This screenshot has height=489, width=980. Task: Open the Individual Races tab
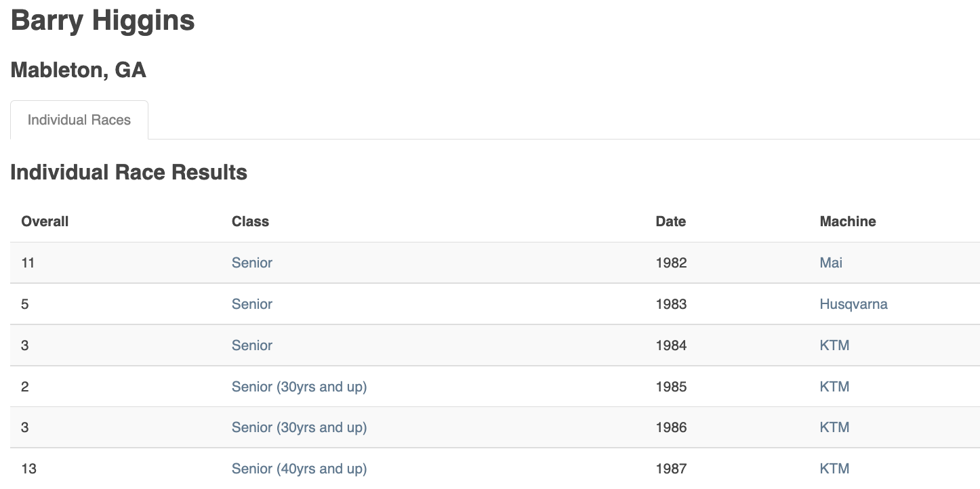pos(79,120)
